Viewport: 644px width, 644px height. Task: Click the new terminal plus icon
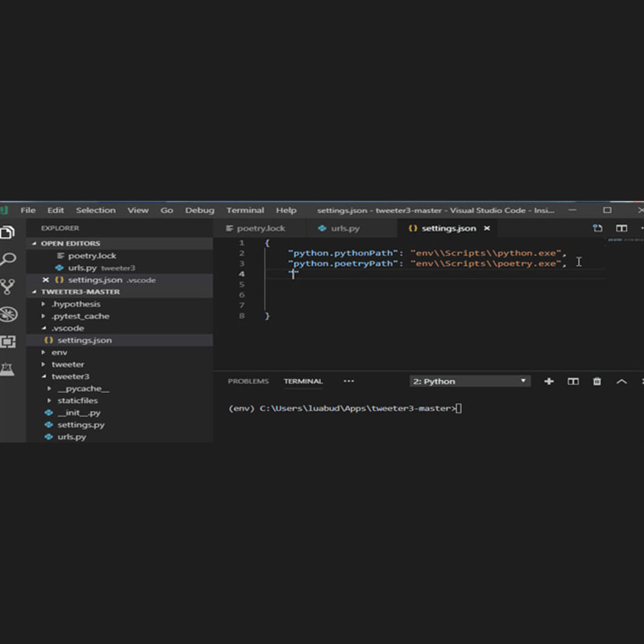coord(549,381)
